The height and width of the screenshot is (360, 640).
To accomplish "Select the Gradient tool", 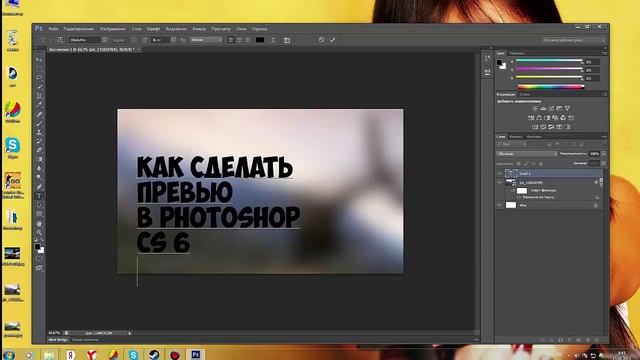I will 39,160.
